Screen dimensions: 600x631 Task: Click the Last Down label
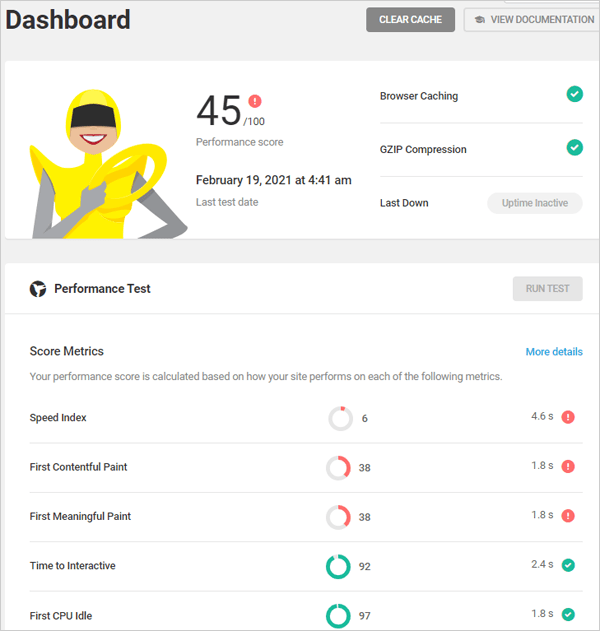(404, 203)
